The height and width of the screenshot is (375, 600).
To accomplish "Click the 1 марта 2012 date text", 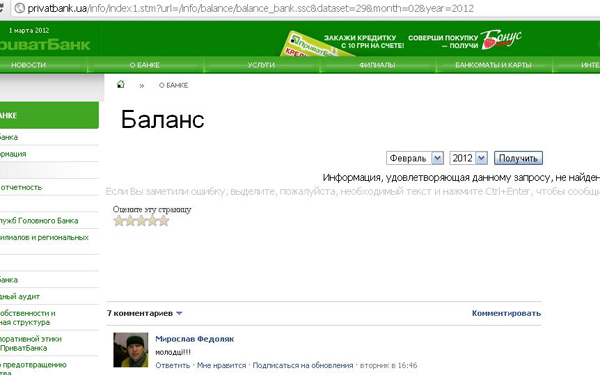I will [x=29, y=31].
